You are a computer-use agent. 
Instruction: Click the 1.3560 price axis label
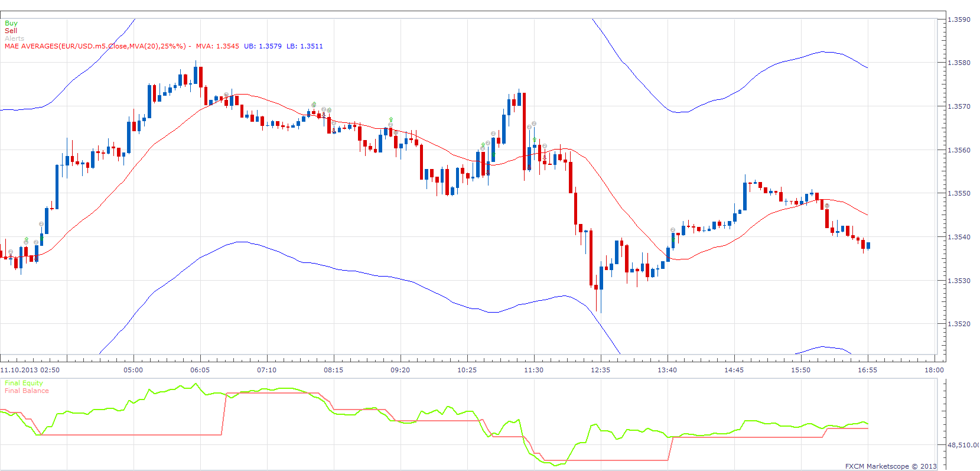click(x=959, y=150)
